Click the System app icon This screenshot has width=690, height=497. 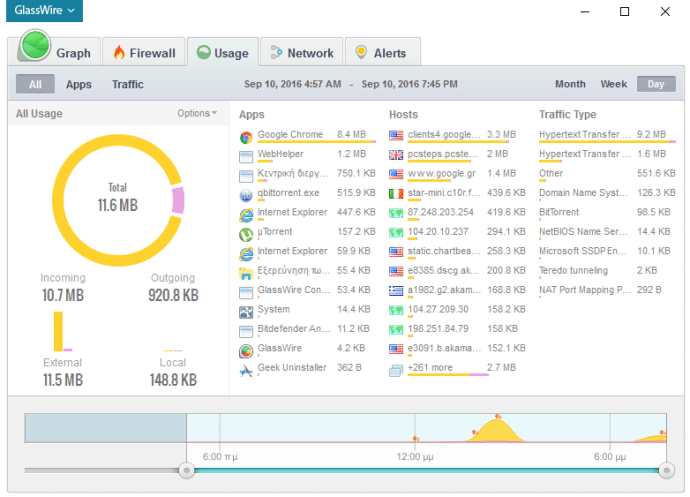click(x=246, y=312)
